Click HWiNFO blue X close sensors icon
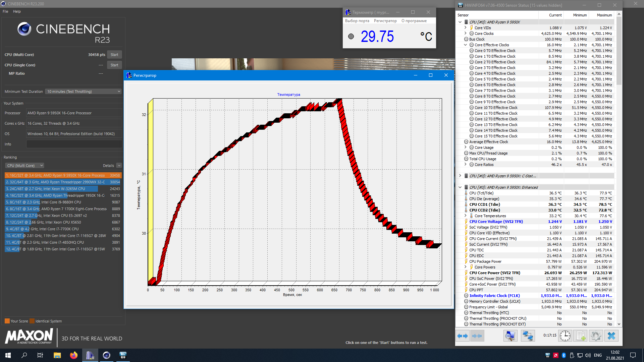Viewport: 644px width, 362px height. [x=611, y=336]
